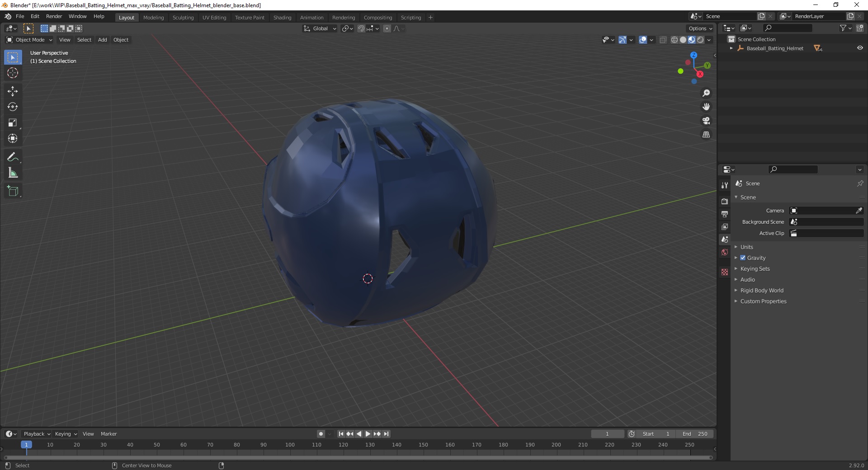Open the shading options dropdown arrow
This screenshot has height=470, width=868.
pos(709,40)
